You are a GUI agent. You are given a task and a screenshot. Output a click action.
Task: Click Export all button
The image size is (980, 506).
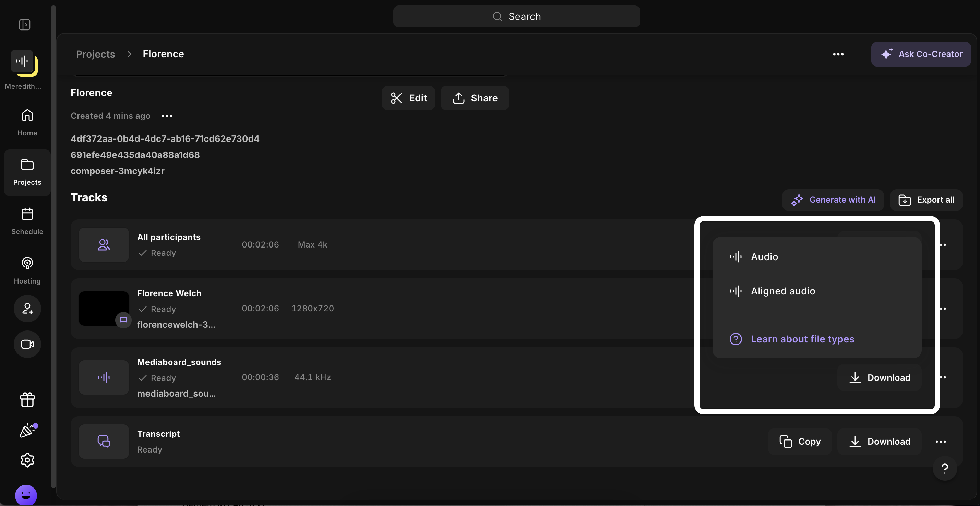point(926,200)
